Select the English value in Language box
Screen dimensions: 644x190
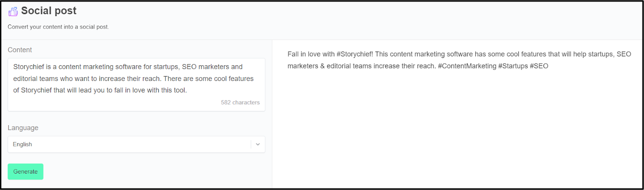click(23, 145)
